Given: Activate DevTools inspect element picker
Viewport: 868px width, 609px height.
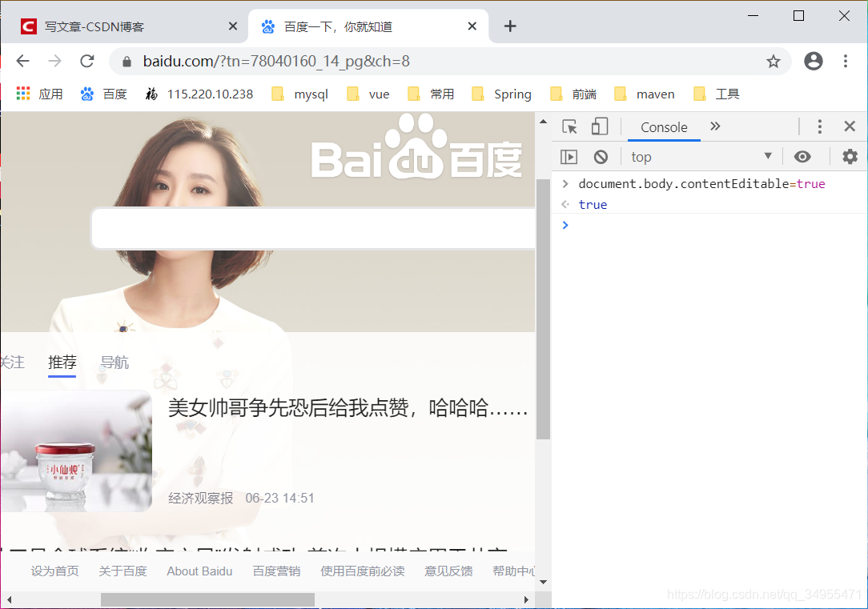Looking at the screenshot, I should click(x=569, y=126).
